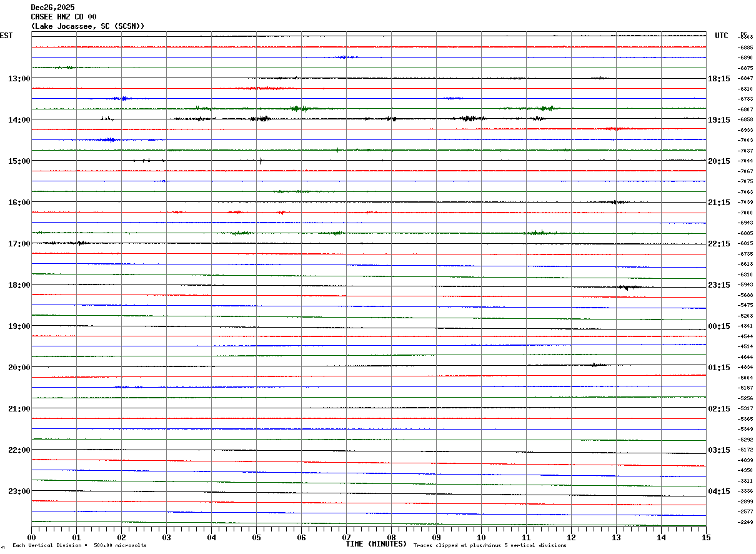Screen dimensions: 756x554
Task: Click the 17:00 EST time label
Action: click(19, 244)
